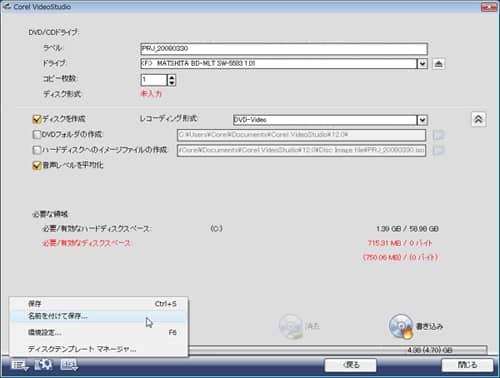
Task: Open the drive selection dropdown arrow
Action: (422, 63)
